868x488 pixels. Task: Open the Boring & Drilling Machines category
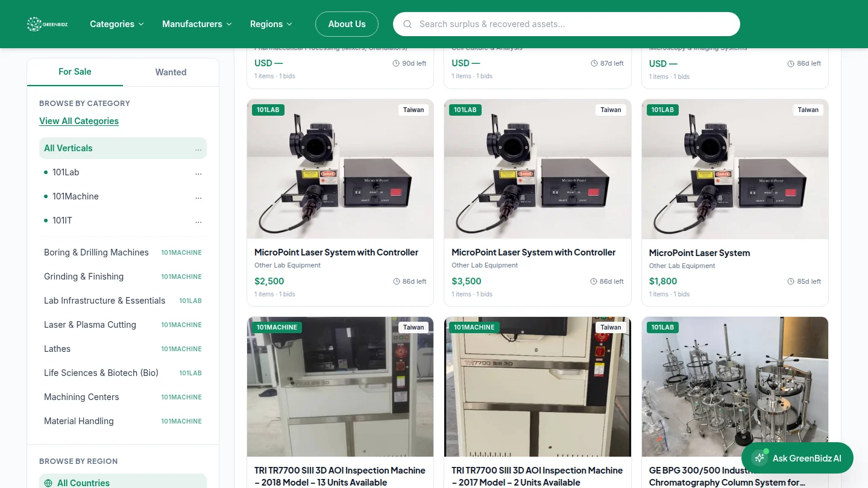pos(123,252)
